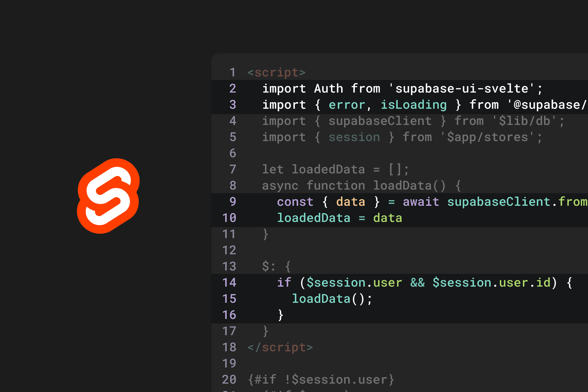This screenshot has width=588, height=392.
Task: Click loadedData declaration on line 7
Action: pyautogui.click(x=328, y=170)
